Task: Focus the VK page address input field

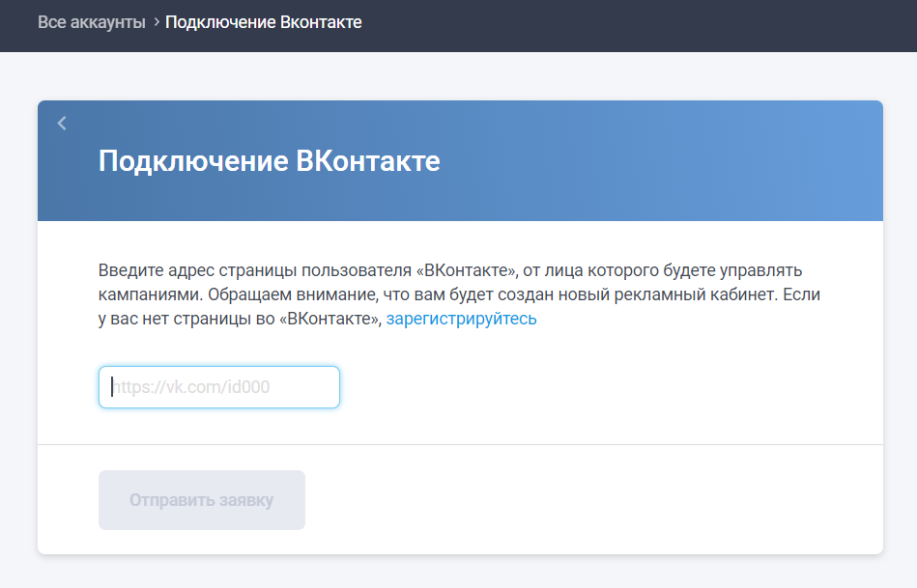Action: click(x=219, y=387)
